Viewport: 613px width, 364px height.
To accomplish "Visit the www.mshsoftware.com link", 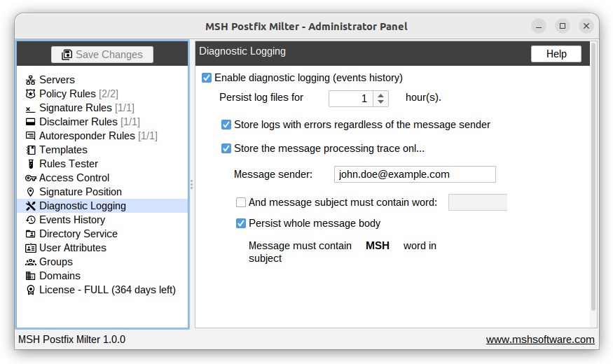I will tap(540, 339).
